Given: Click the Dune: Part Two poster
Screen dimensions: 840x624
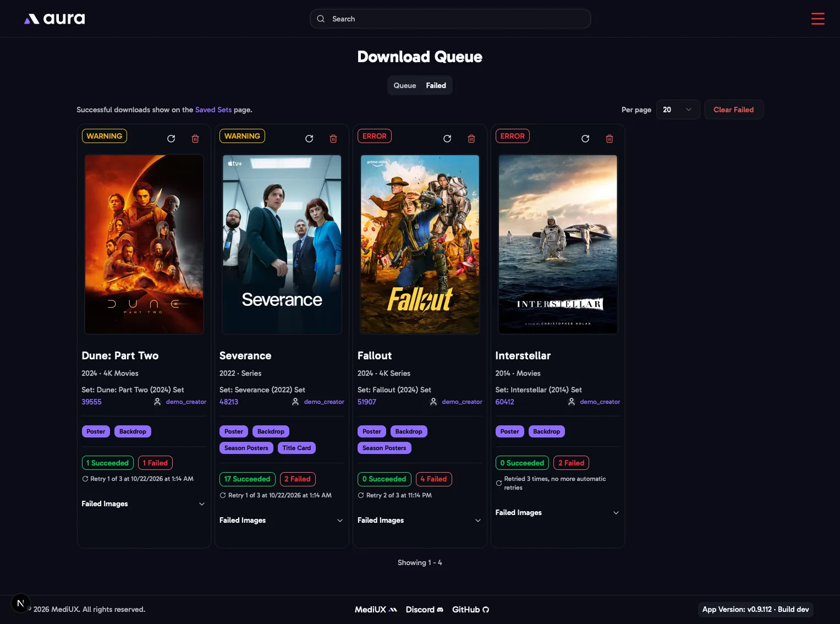Looking at the screenshot, I should point(144,244).
